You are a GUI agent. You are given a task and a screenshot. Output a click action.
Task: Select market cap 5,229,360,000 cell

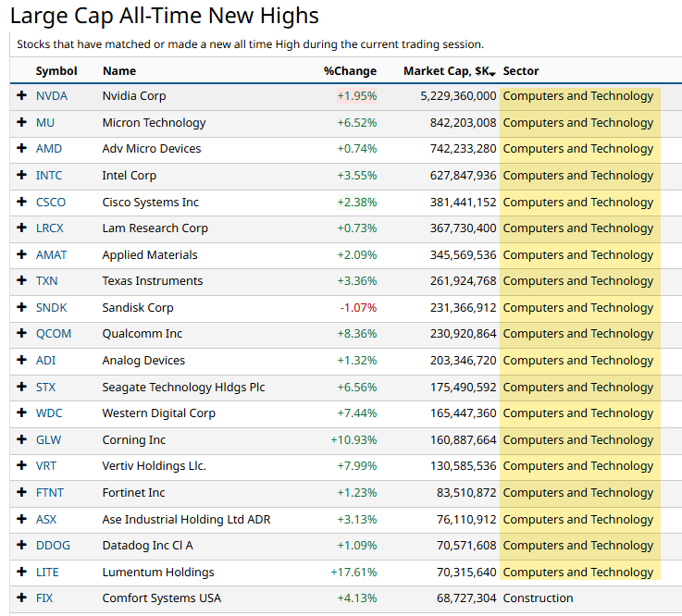(458, 95)
